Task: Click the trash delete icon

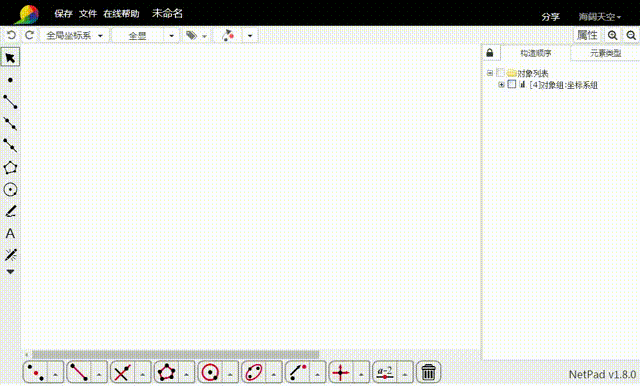Action: click(428, 372)
